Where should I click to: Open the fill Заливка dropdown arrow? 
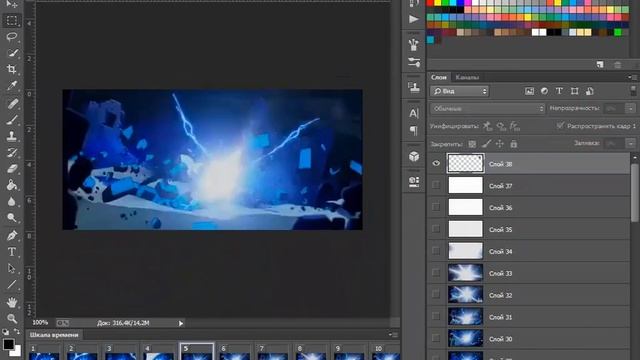point(631,144)
